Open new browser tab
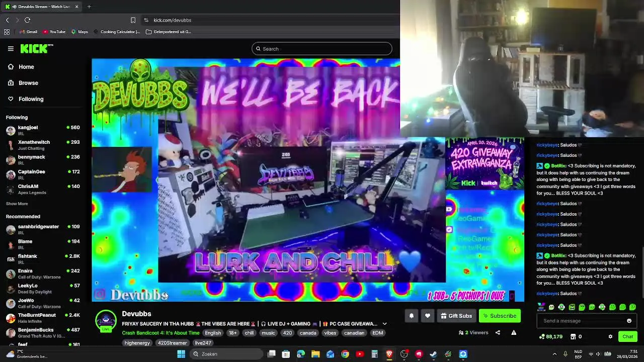 (89, 7)
